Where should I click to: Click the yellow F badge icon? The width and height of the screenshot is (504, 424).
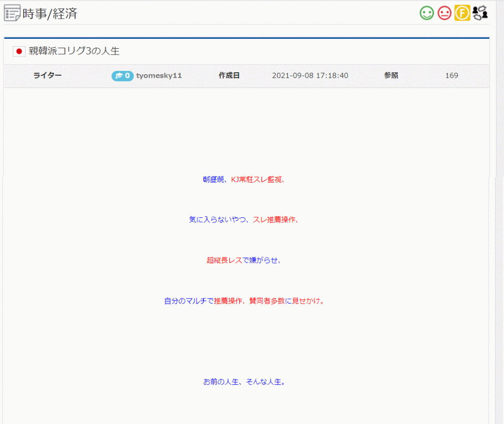point(462,13)
